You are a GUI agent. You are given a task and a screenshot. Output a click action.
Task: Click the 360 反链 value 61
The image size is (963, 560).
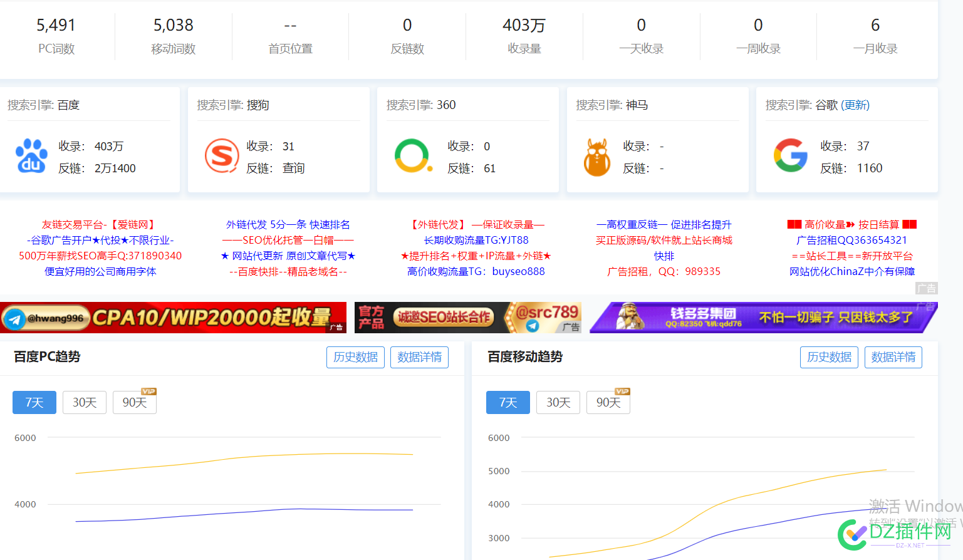pyautogui.click(x=490, y=168)
